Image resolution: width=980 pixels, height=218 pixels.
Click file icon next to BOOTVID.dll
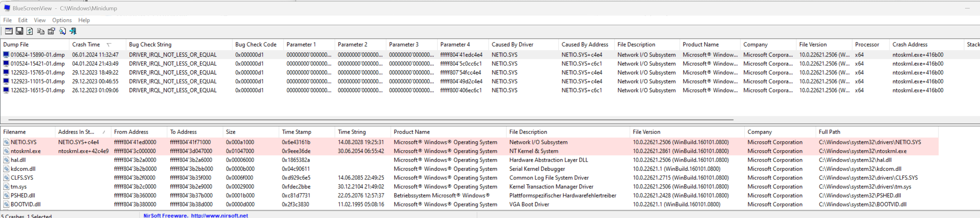point(6,204)
